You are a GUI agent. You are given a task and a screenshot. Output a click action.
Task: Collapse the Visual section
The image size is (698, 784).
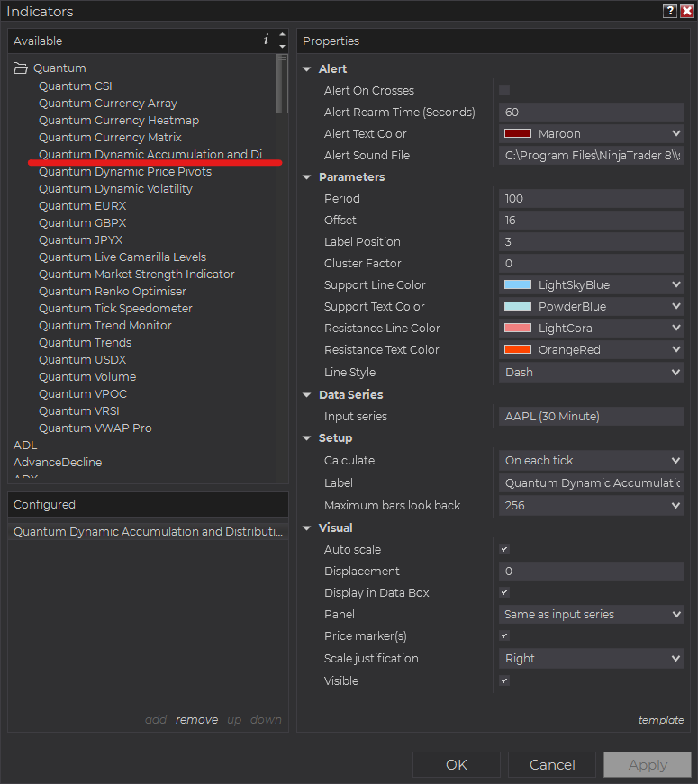[307, 528]
